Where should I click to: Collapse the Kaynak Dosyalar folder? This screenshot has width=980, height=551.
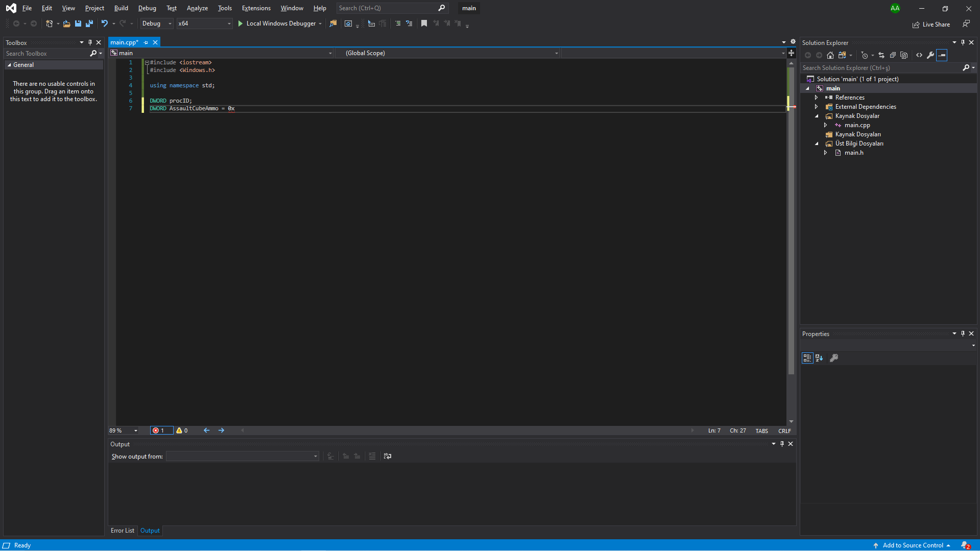pos(816,116)
